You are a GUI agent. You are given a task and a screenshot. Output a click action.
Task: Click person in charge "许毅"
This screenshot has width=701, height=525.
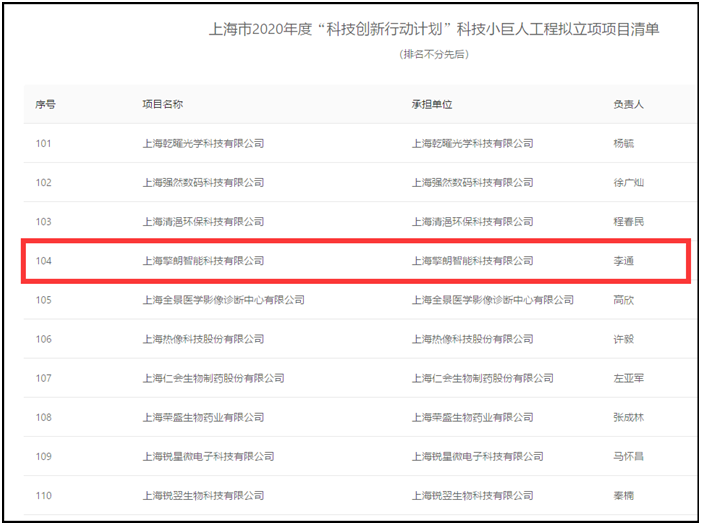click(624, 339)
